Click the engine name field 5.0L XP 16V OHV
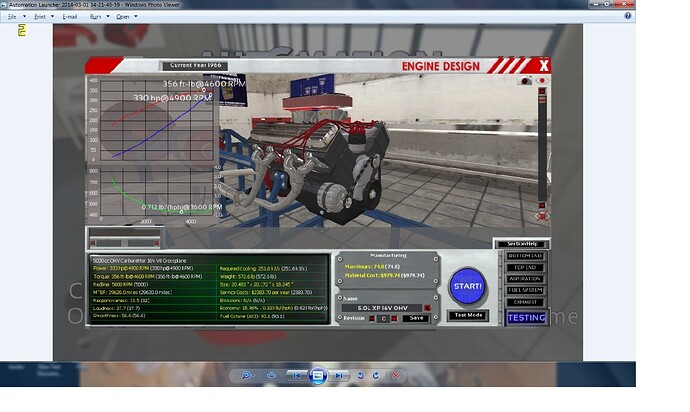 [x=384, y=307]
